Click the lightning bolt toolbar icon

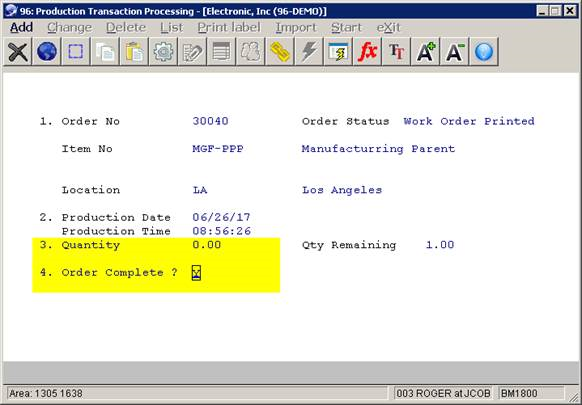[x=309, y=52]
